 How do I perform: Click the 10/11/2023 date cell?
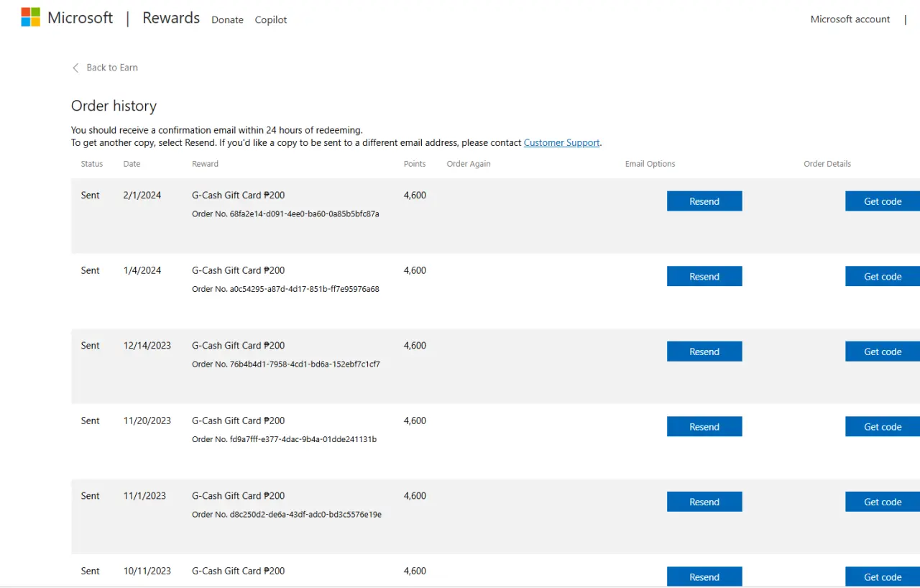tap(147, 571)
